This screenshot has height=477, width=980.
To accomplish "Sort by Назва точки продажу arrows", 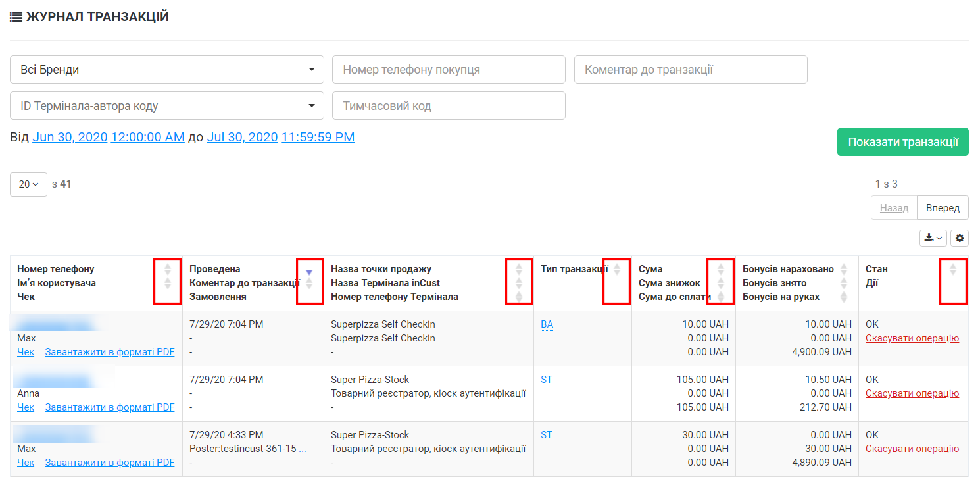I will (519, 269).
